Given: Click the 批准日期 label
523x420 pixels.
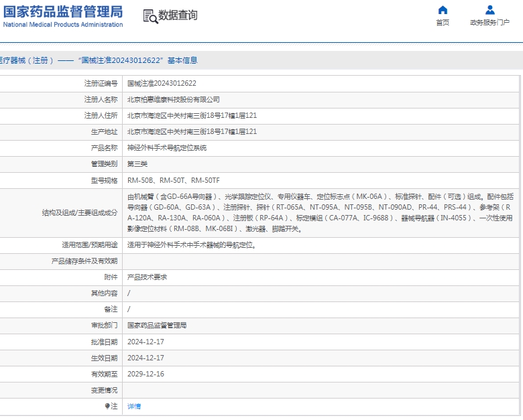Looking at the screenshot, I should pyautogui.click(x=104, y=342).
